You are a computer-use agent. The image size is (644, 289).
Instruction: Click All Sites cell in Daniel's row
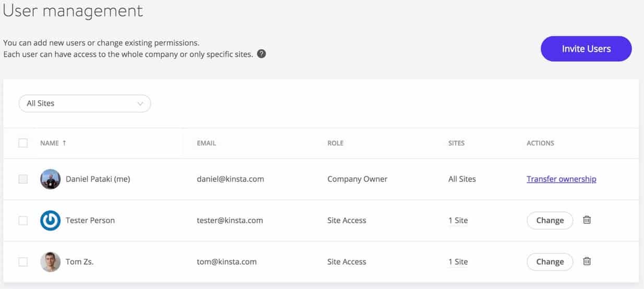(x=462, y=179)
